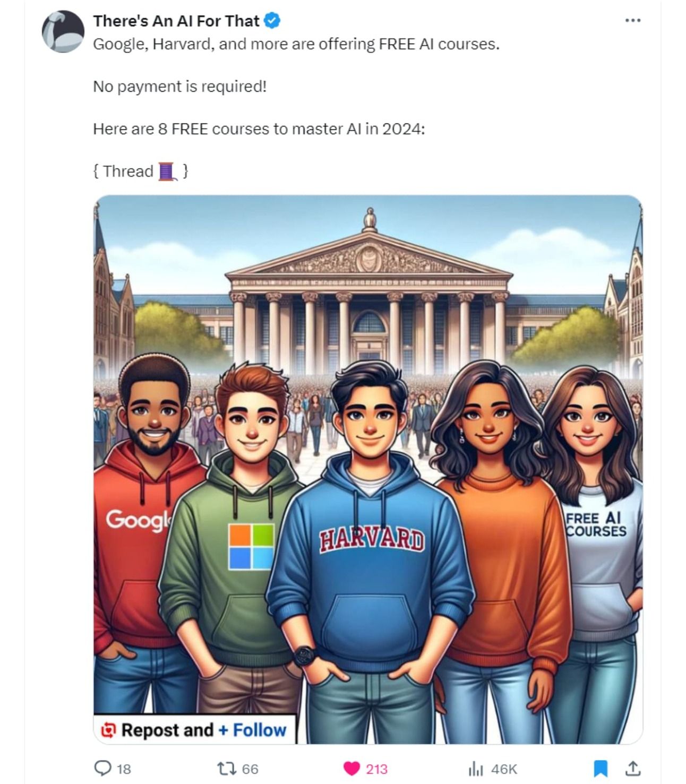The height and width of the screenshot is (784, 686).
Task: Click the thread spool emoji
Action: click(168, 171)
